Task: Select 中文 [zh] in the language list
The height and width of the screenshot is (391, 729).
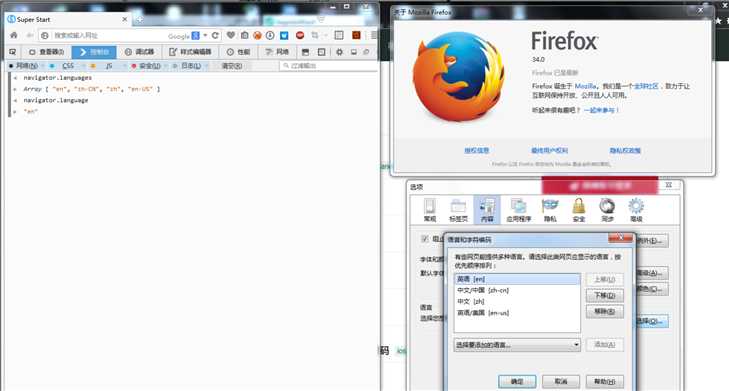Action: click(x=517, y=301)
